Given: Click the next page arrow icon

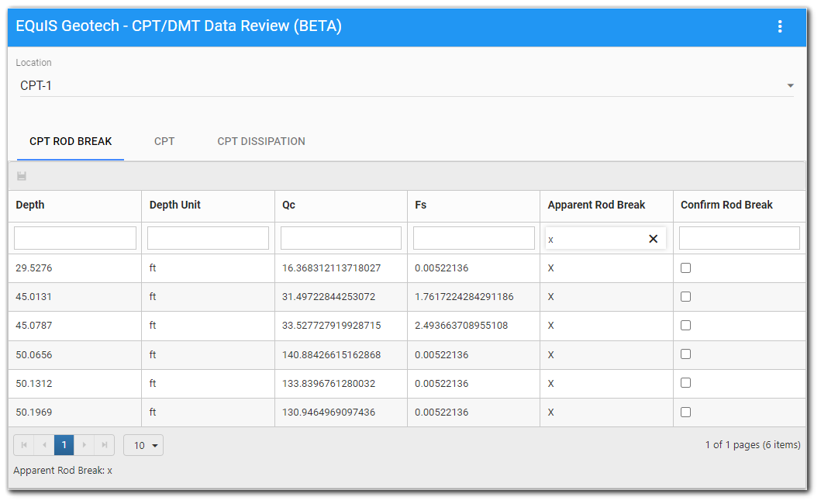Looking at the screenshot, I should coord(84,444).
